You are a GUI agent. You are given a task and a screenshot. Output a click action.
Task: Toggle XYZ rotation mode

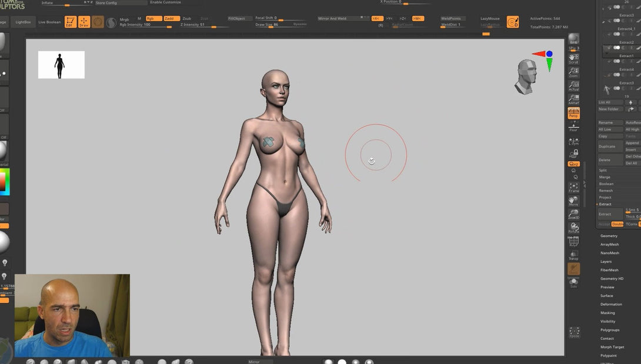point(573,164)
